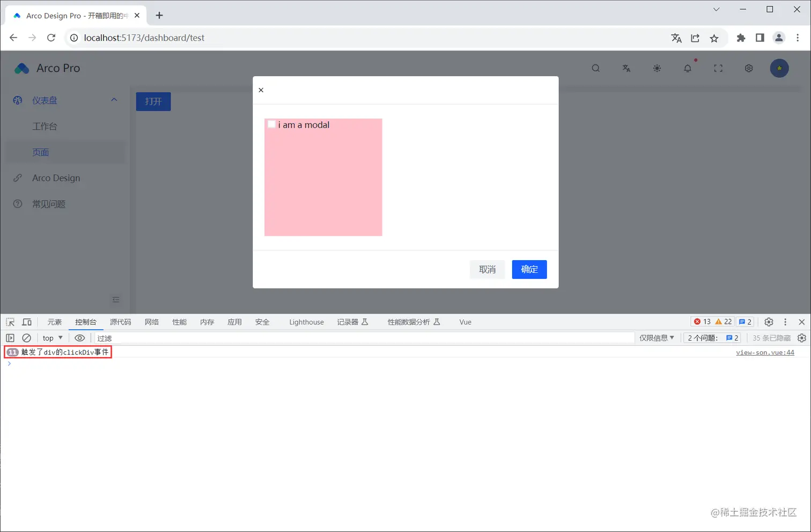Click the 打开 button behind the modal

coord(153,101)
